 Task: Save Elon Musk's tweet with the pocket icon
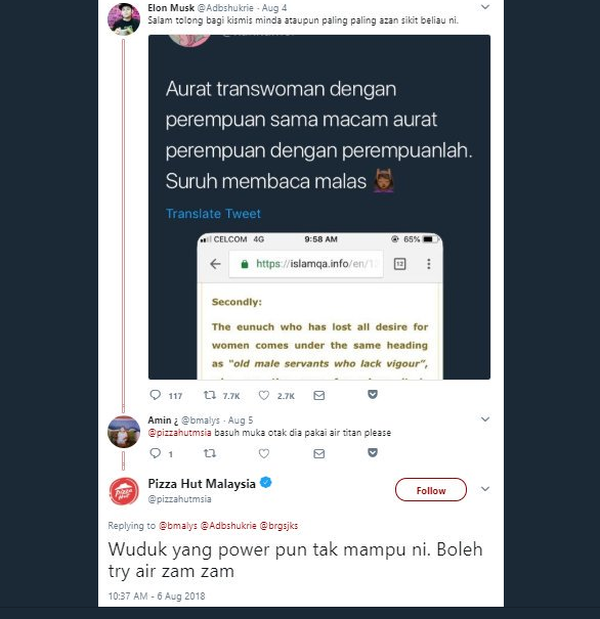pos(373,394)
